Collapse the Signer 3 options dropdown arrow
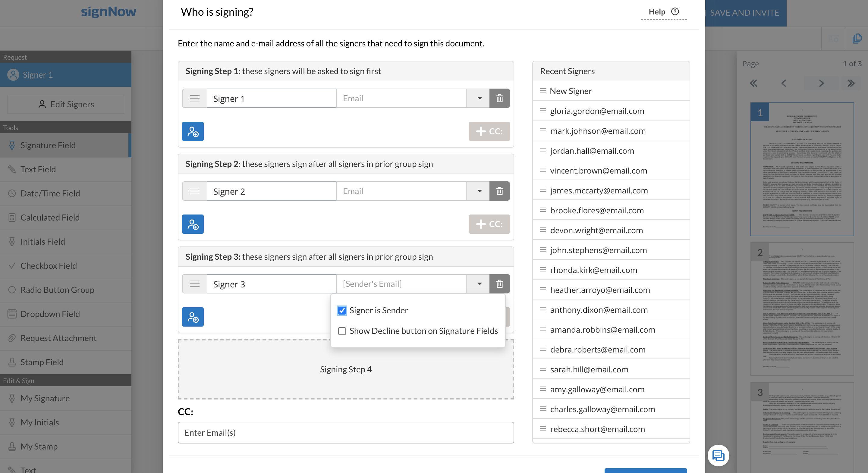868x473 pixels. pyautogui.click(x=479, y=284)
